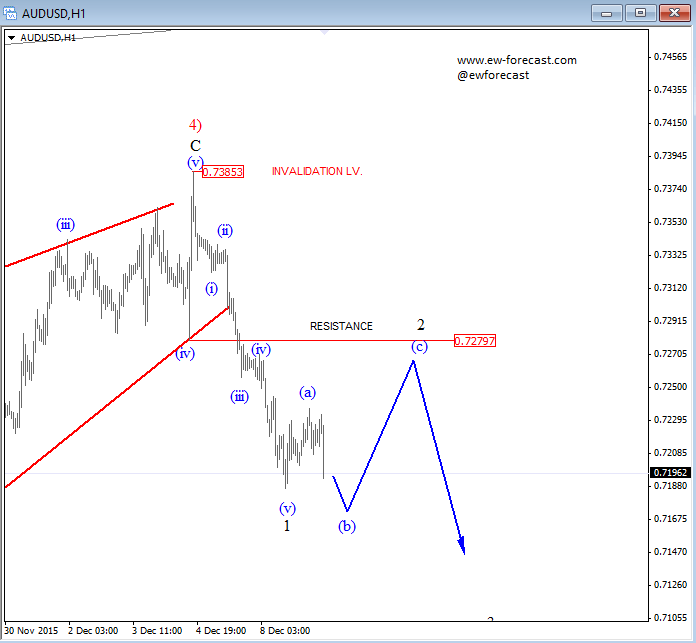This screenshot has height=643, width=696.
Task: Select the red 4) wave label
Action: pos(195,125)
